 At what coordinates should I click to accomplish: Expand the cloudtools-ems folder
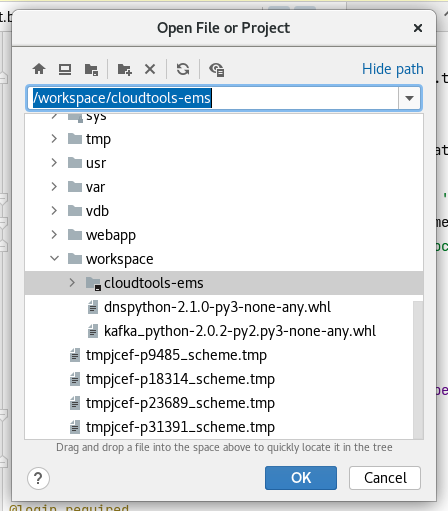pos(72,283)
